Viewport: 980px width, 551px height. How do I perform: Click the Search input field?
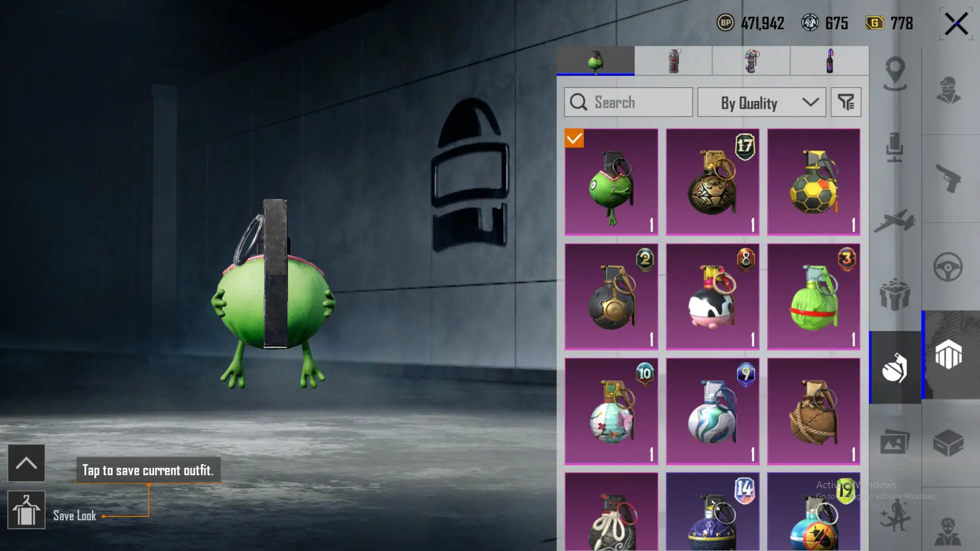tap(628, 103)
